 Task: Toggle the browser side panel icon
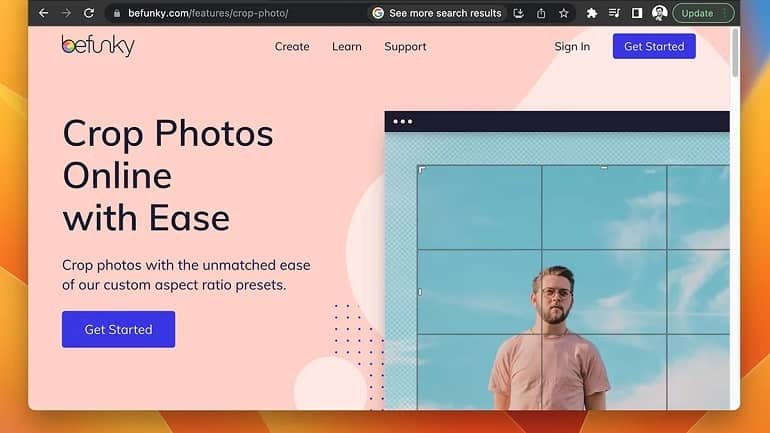(637, 13)
